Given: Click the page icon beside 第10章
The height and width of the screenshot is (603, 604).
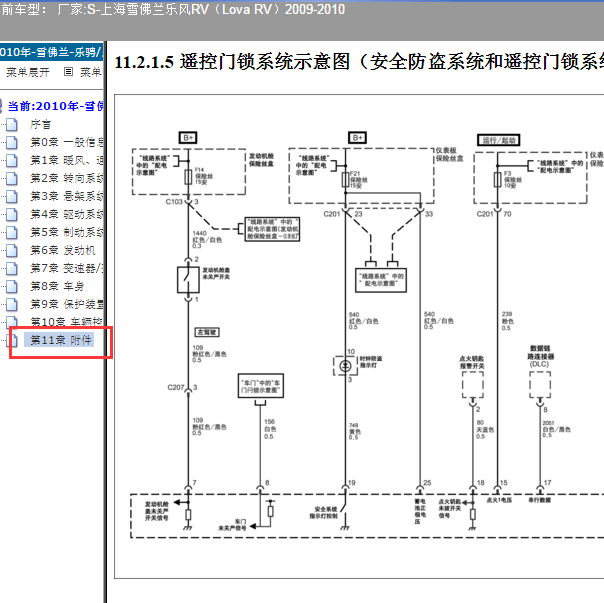Looking at the screenshot, I should (12, 322).
